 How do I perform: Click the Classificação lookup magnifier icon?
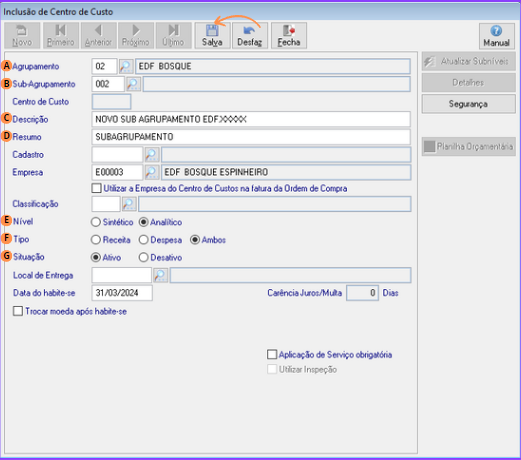coord(129,204)
